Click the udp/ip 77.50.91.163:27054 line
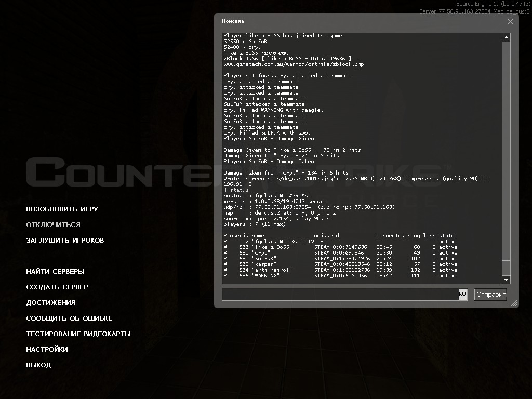Viewport: 532px width, 399px height. click(309, 207)
